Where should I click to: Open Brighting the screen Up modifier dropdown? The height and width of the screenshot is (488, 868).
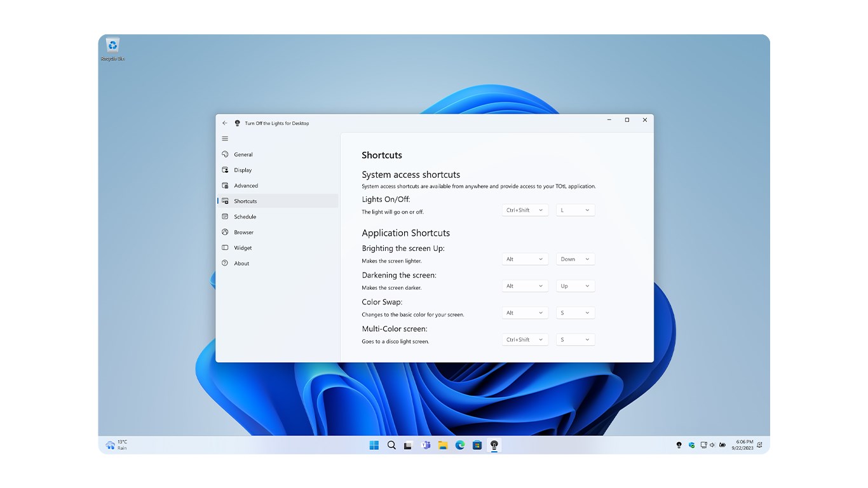coord(525,259)
